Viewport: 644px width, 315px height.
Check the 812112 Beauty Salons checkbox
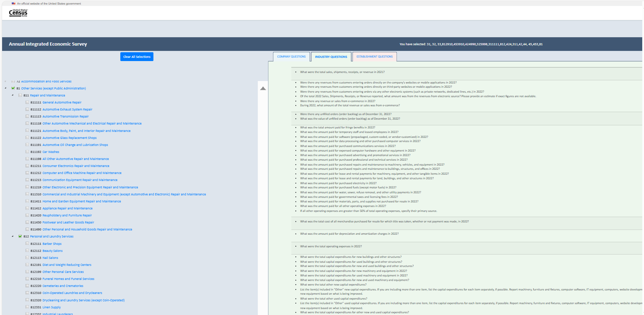tap(27, 251)
